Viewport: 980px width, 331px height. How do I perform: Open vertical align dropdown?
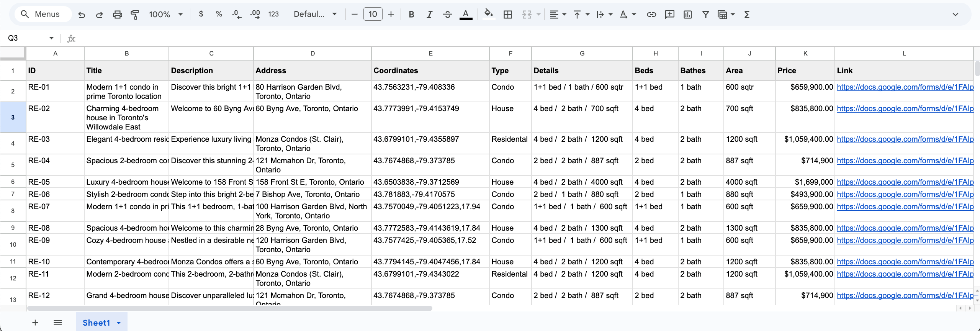581,14
